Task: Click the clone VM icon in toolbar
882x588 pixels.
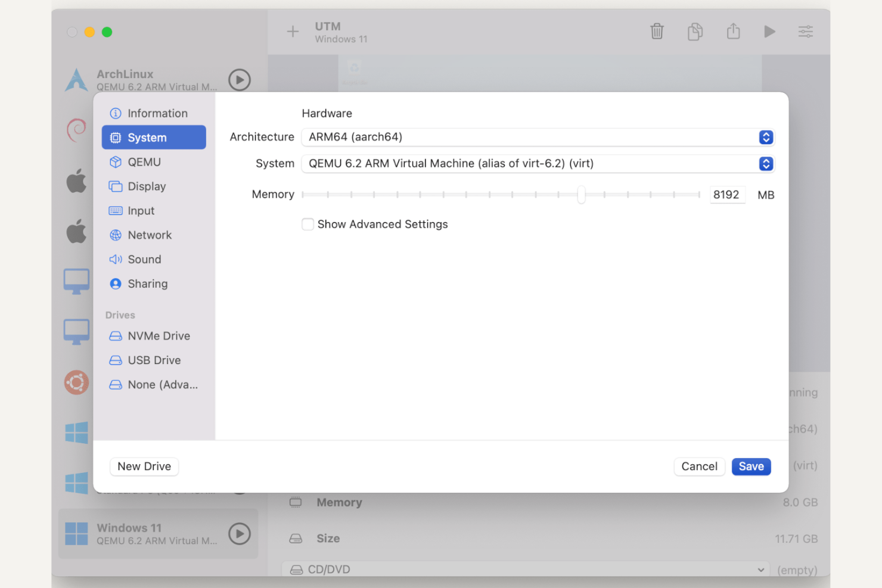Action: pyautogui.click(x=695, y=31)
